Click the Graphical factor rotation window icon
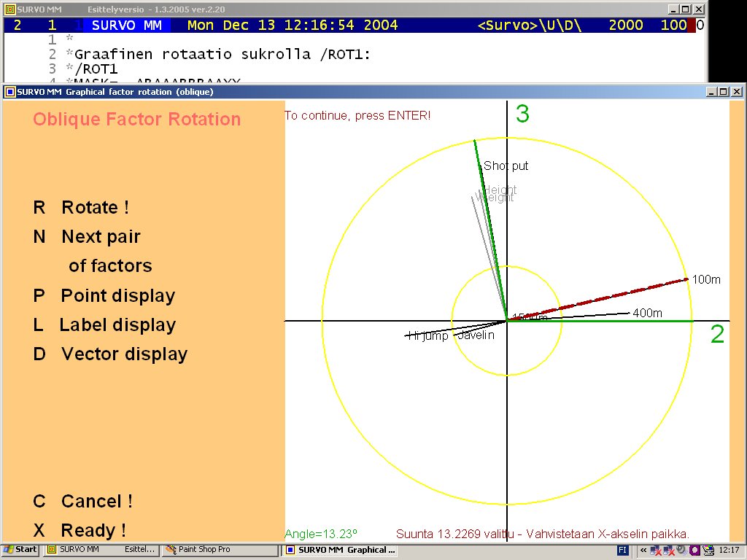This screenshot has width=747, height=560. point(9,92)
